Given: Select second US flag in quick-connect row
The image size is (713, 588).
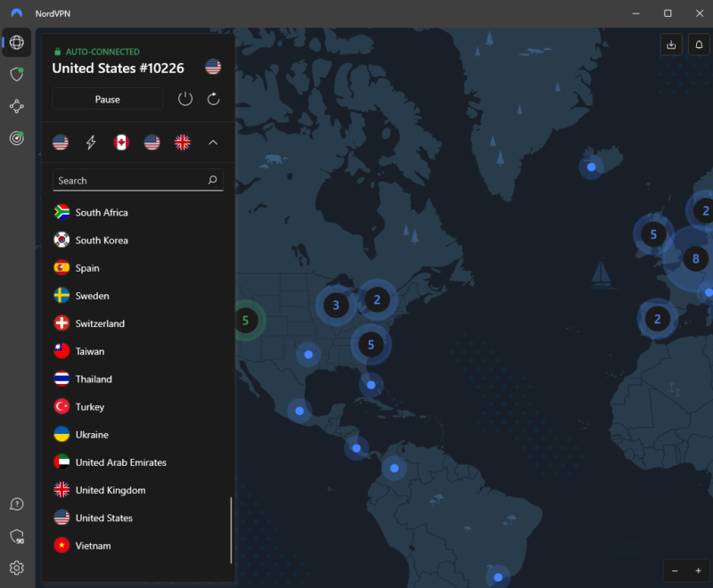Looking at the screenshot, I should click(x=152, y=143).
